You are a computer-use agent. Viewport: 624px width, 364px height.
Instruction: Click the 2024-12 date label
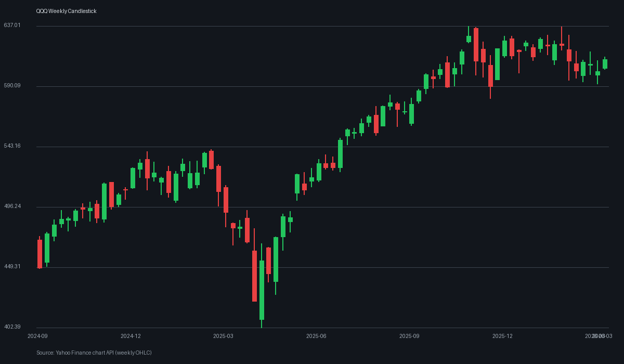pos(131,336)
